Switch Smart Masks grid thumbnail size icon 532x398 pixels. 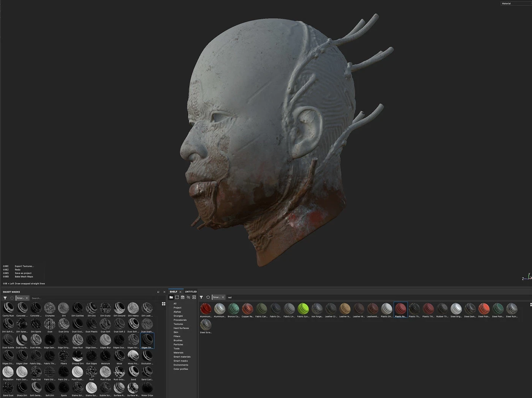[x=163, y=304]
